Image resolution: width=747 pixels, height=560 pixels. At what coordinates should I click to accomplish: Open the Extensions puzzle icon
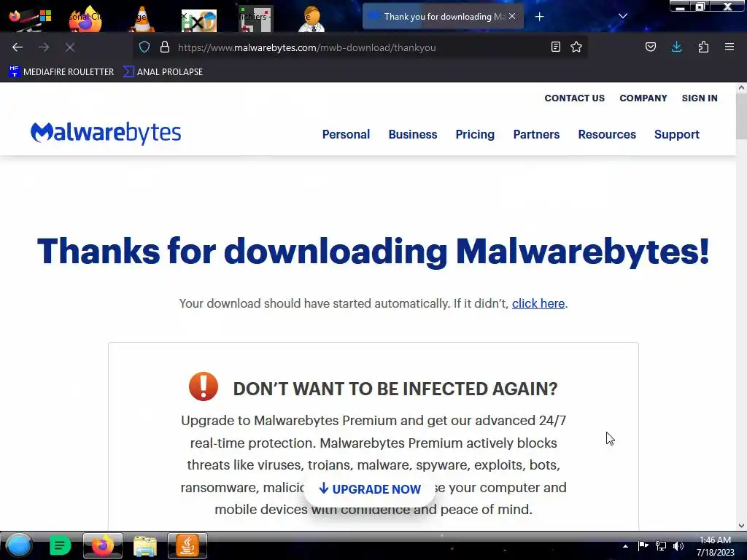click(703, 47)
